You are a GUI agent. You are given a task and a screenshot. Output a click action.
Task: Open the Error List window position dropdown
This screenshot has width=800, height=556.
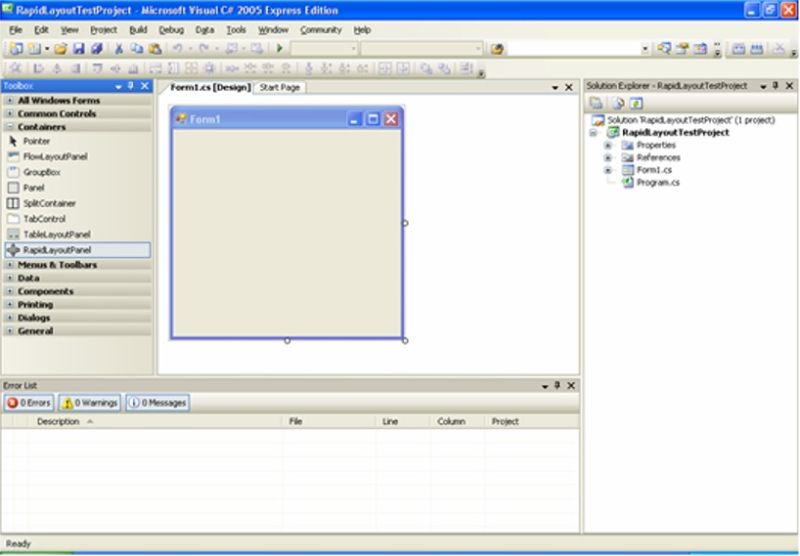click(x=545, y=386)
